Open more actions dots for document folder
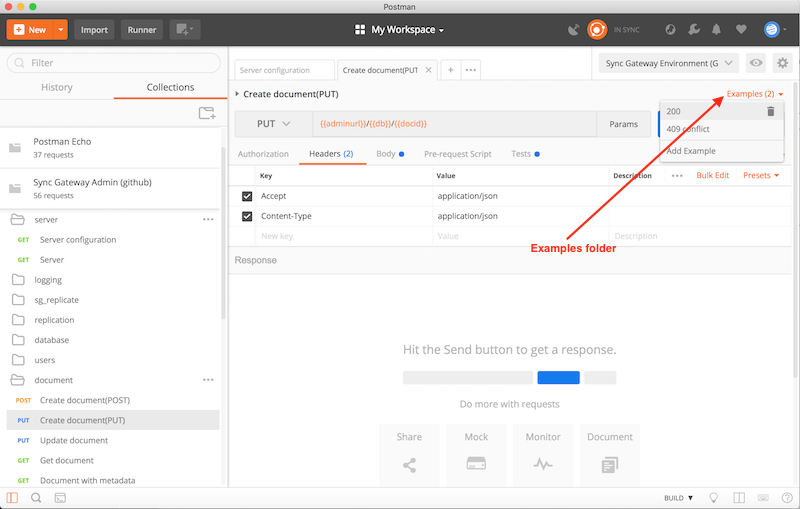This screenshot has width=800, height=509. (208, 380)
